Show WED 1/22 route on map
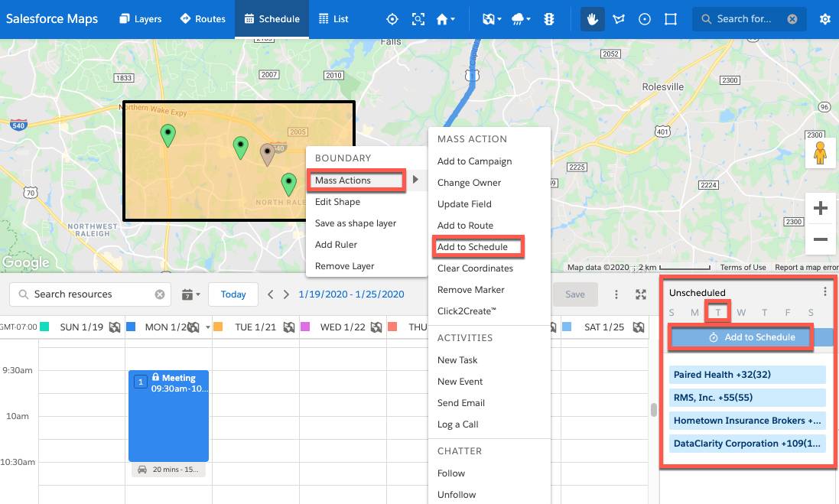This screenshot has width=839, height=504. [376, 327]
